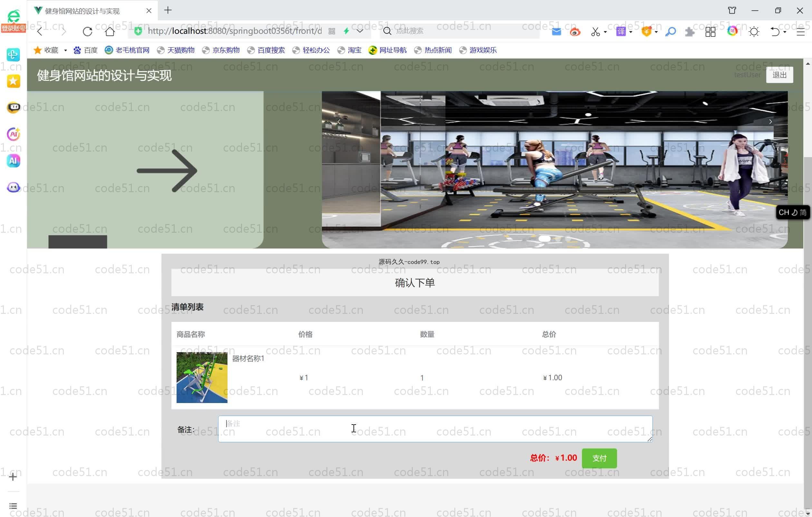Open the 游戏娱乐 bookmark
The width and height of the screenshot is (812, 517).
(478, 50)
